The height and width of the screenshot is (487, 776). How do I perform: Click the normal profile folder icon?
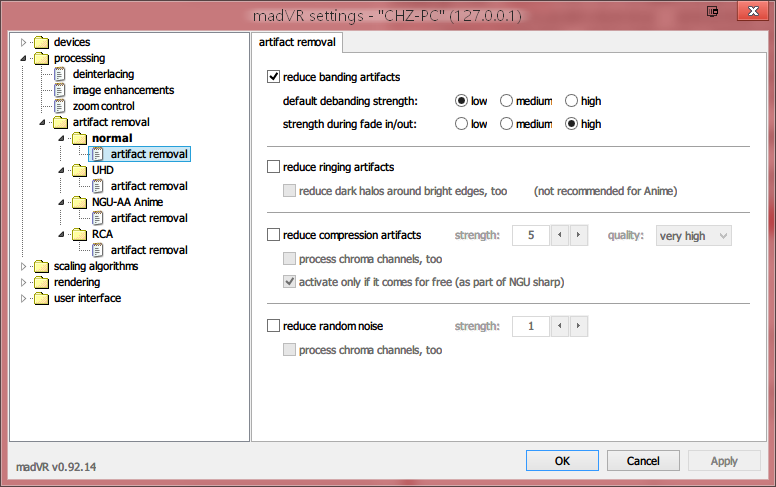coord(80,138)
